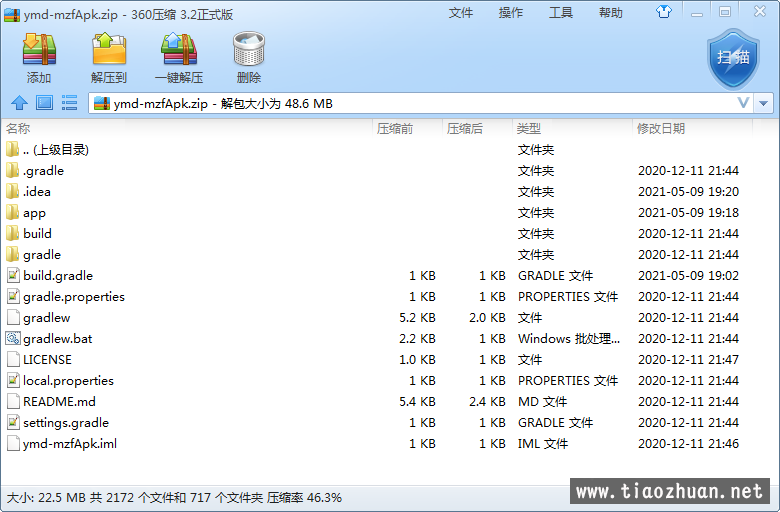Open the Operations (操作) menu

511,13
